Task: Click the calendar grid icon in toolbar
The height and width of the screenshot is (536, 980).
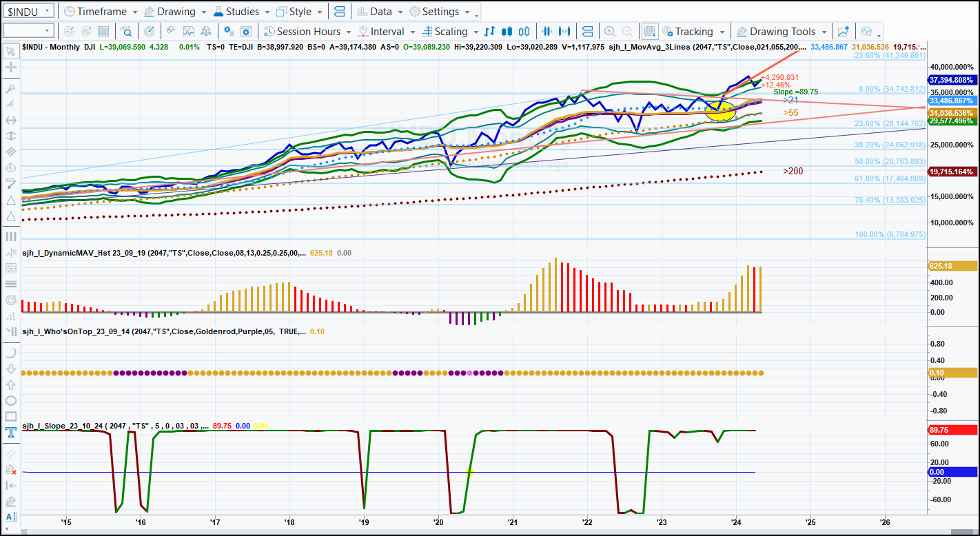Action: (103, 31)
